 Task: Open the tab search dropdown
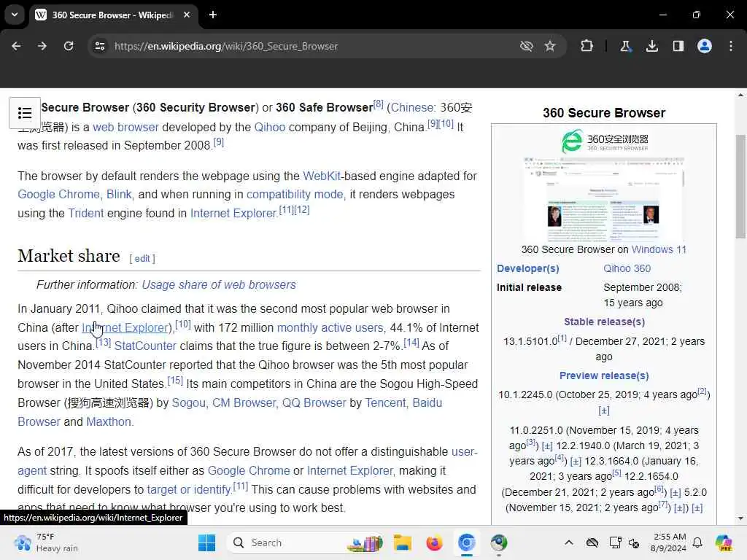(x=15, y=15)
